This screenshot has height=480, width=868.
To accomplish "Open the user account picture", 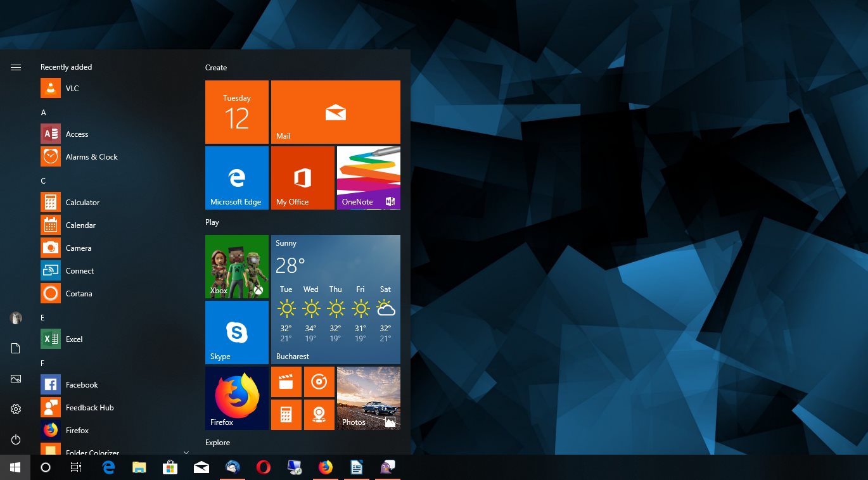I will 16,318.
